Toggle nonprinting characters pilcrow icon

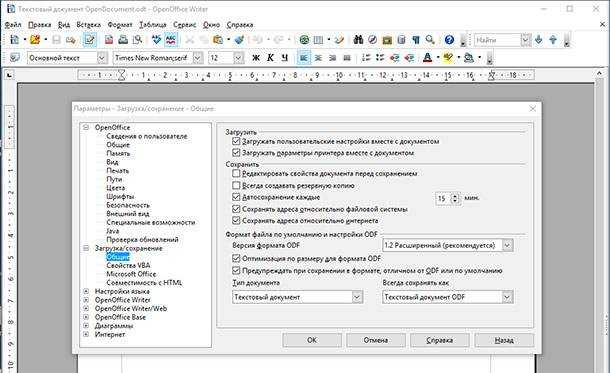click(416, 40)
